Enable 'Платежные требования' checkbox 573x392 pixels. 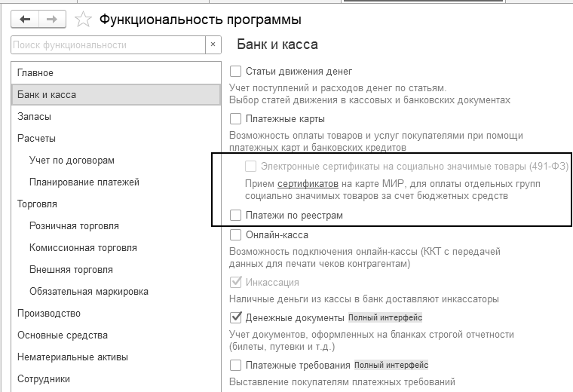(235, 365)
